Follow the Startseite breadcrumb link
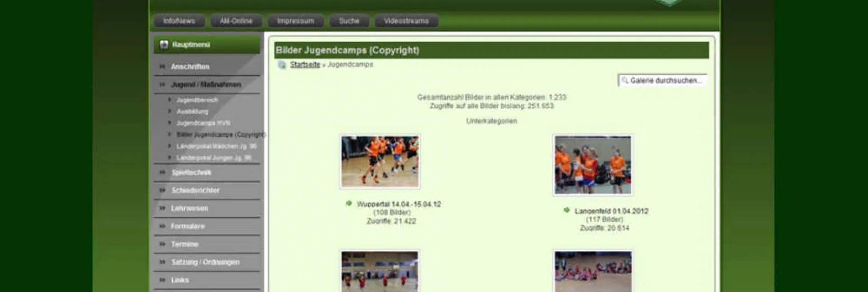The image size is (868, 292). (x=305, y=65)
